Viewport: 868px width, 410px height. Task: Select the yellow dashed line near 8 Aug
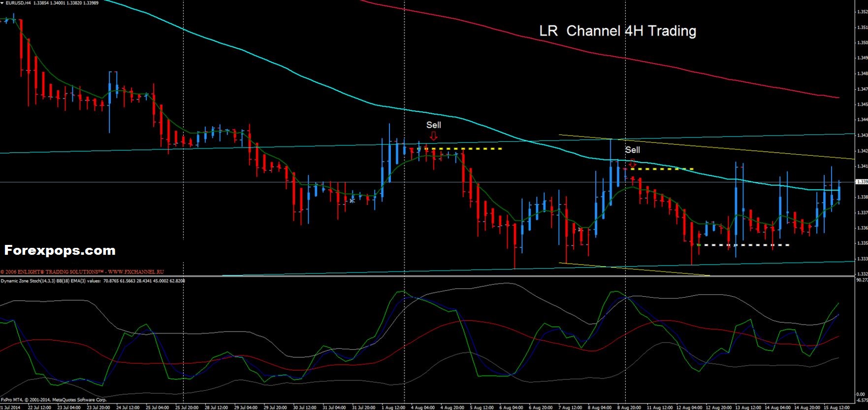click(662, 169)
